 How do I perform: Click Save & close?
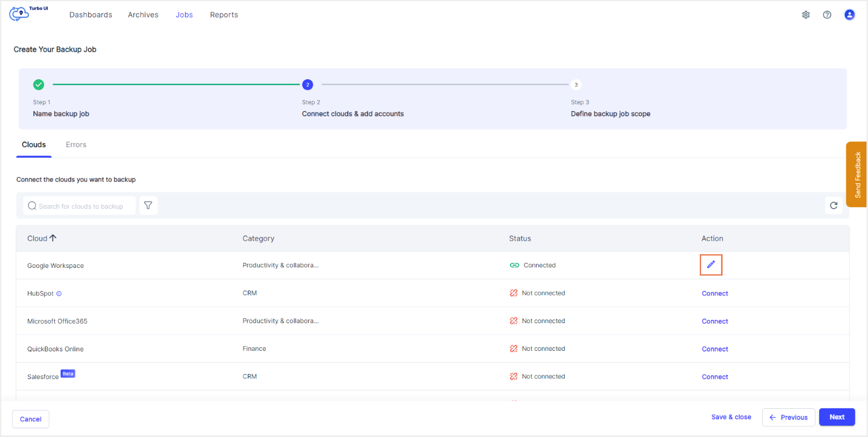coord(731,417)
